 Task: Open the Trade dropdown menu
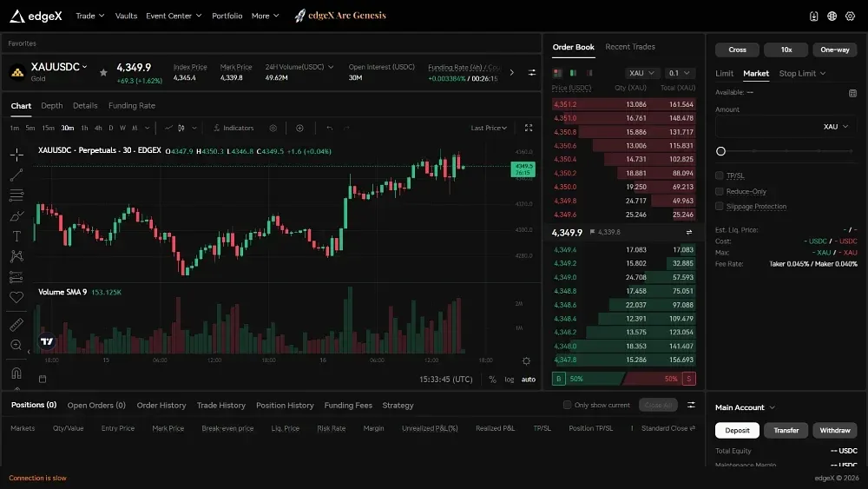[90, 16]
